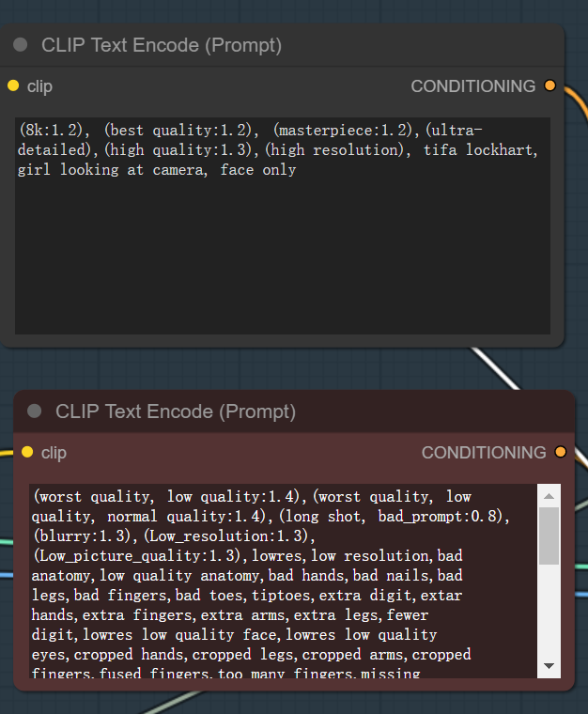Screen dimensions: 588x714
Task: Click the 'clip' label on the bottom node
Action: pos(54,453)
